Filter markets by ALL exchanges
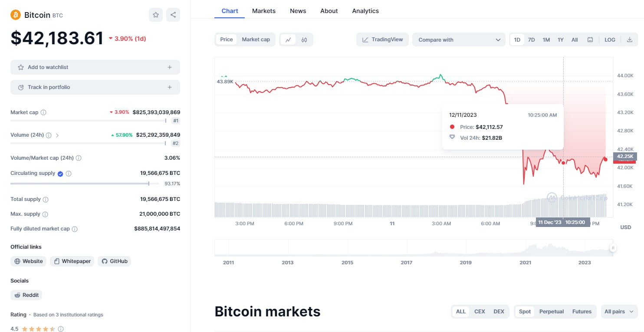 pyautogui.click(x=461, y=312)
